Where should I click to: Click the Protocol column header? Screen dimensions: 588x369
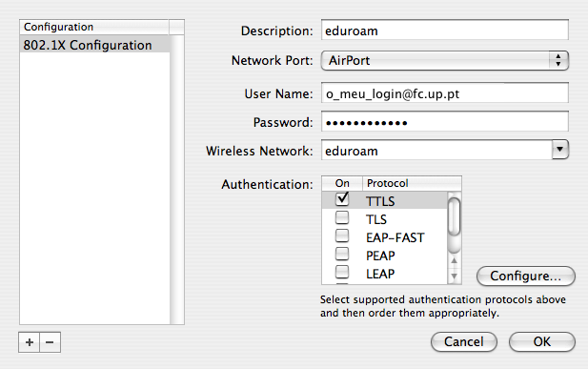pyautogui.click(x=412, y=183)
